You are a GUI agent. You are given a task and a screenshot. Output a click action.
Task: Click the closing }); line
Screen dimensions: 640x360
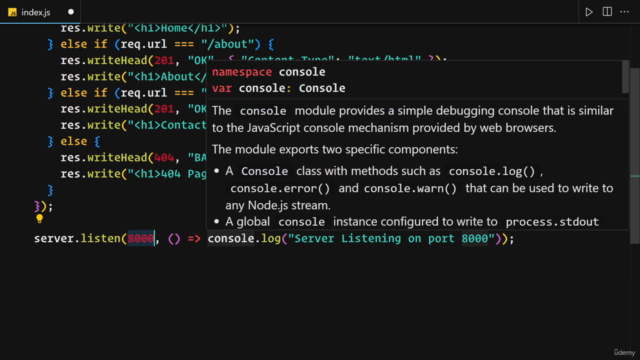click(x=44, y=207)
